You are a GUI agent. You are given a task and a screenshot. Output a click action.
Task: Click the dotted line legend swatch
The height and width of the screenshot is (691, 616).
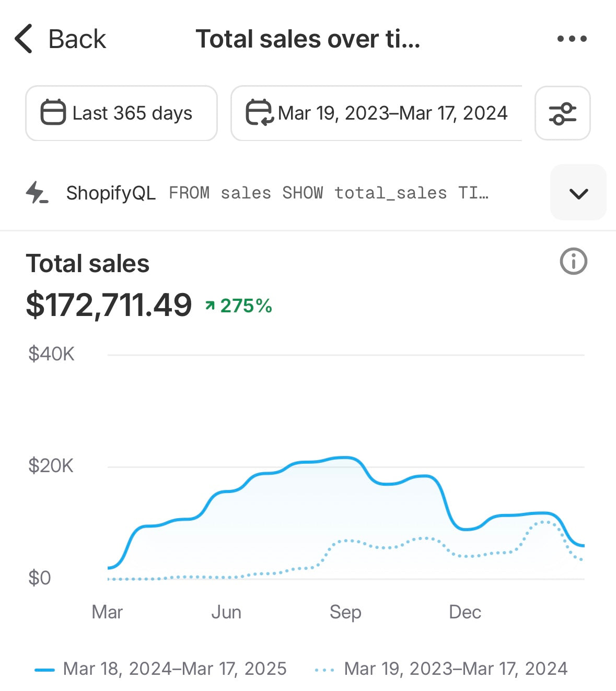[324, 670]
